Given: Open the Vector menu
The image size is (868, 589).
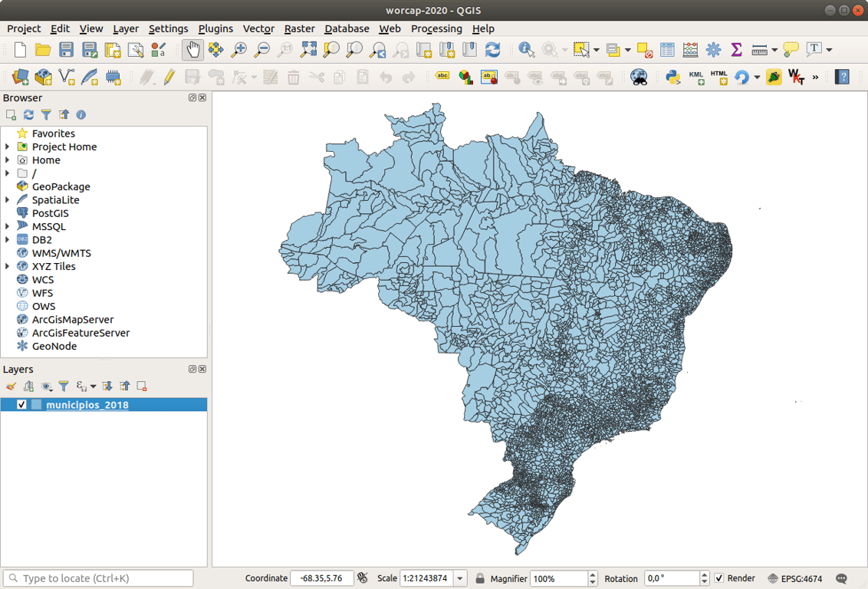Looking at the screenshot, I should point(258,28).
